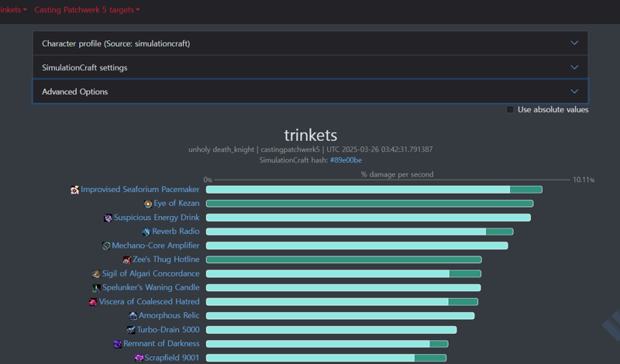Click the Suspicious Energy Drink icon
620x364 pixels.
click(x=108, y=218)
